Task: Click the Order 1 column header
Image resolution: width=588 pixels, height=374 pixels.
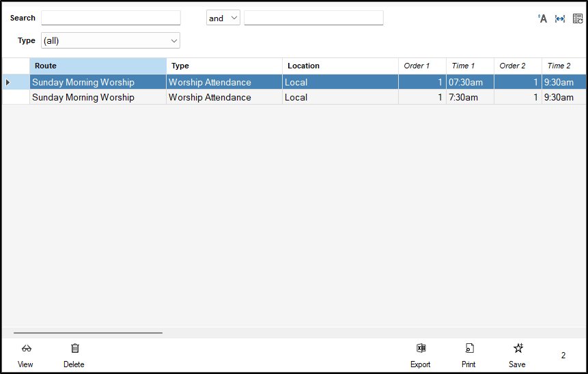Action: pyautogui.click(x=422, y=66)
